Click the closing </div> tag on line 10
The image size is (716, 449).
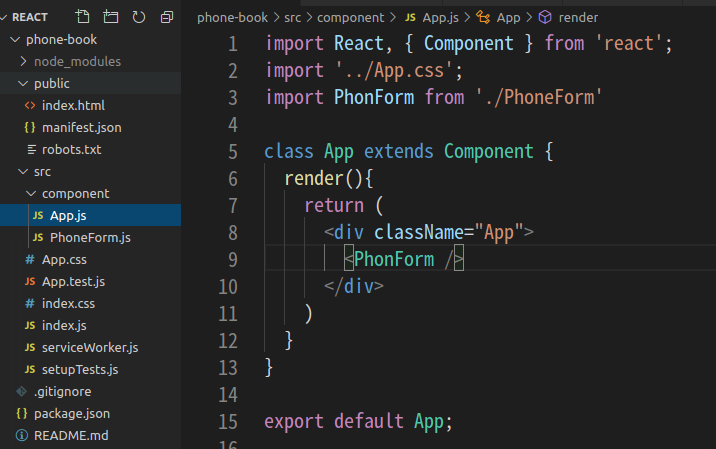[354, 286]
